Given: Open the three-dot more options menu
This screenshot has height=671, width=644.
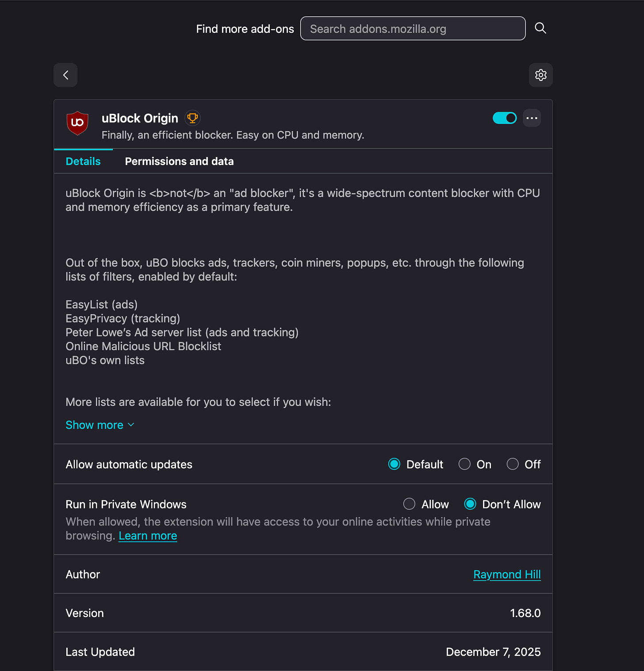Looking at the screenshot, I should 532,118.
